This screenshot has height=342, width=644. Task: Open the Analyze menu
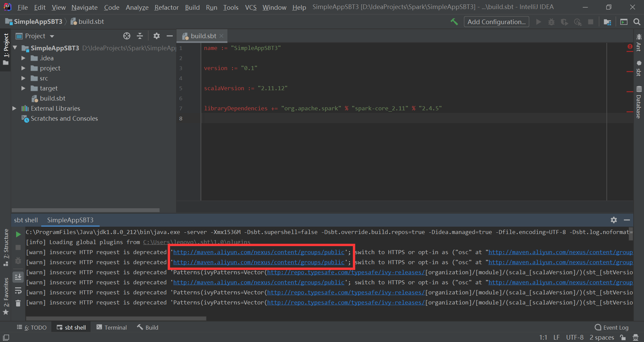click(x=137, y=7)
